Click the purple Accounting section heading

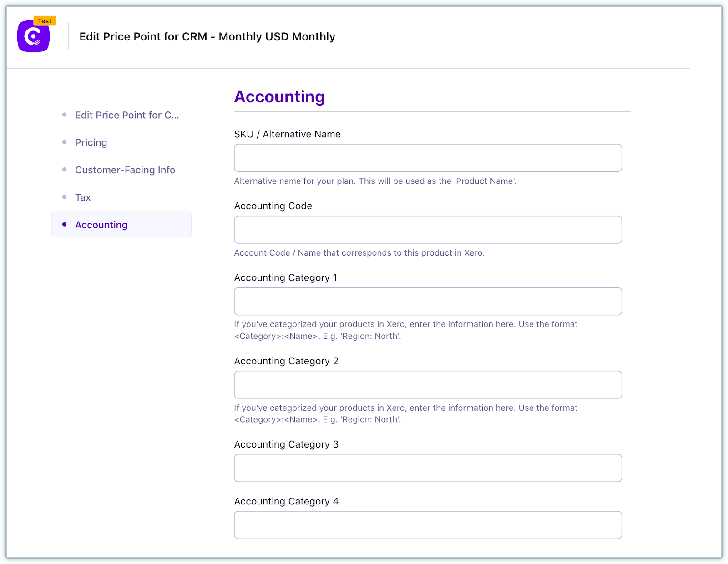[x=279, y=97]
